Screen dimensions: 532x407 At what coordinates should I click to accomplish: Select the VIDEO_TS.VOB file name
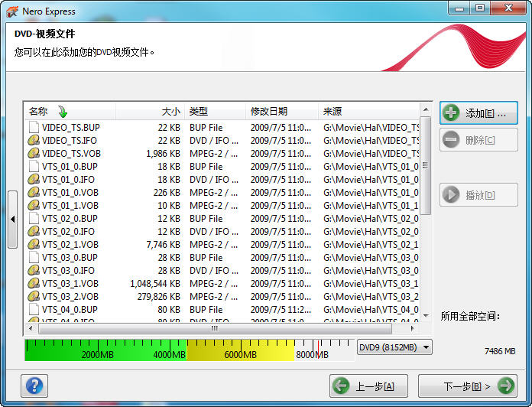point(71,154)
